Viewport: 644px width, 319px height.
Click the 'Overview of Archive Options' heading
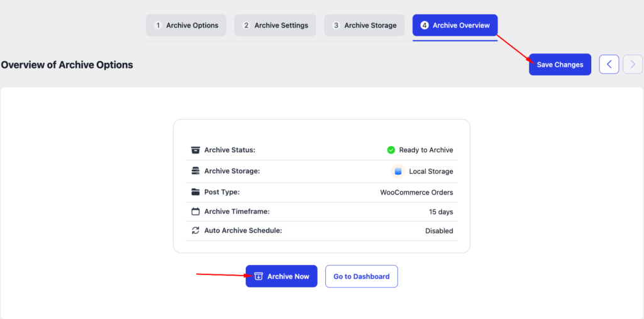67,65
